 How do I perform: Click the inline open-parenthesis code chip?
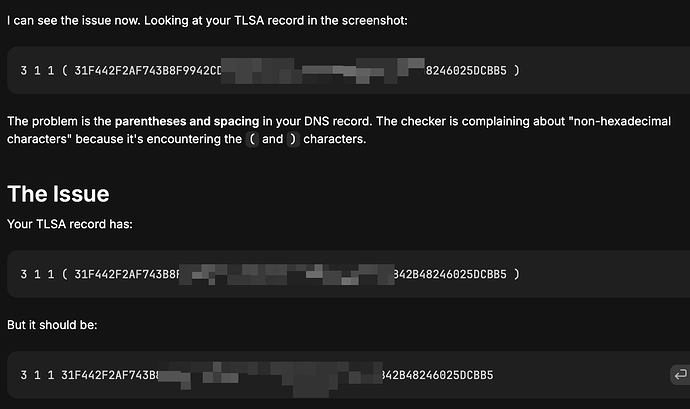coord(252,139)
